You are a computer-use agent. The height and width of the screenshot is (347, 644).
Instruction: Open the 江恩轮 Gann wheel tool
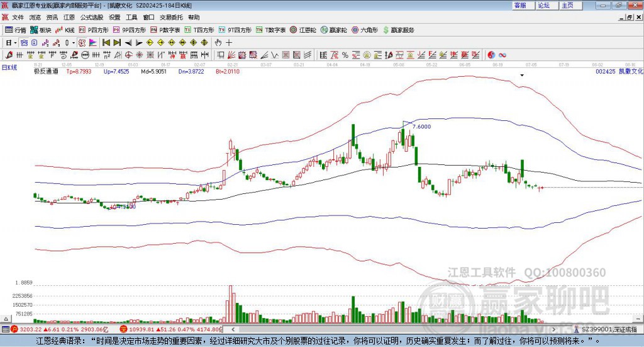(x=303, y=30)
